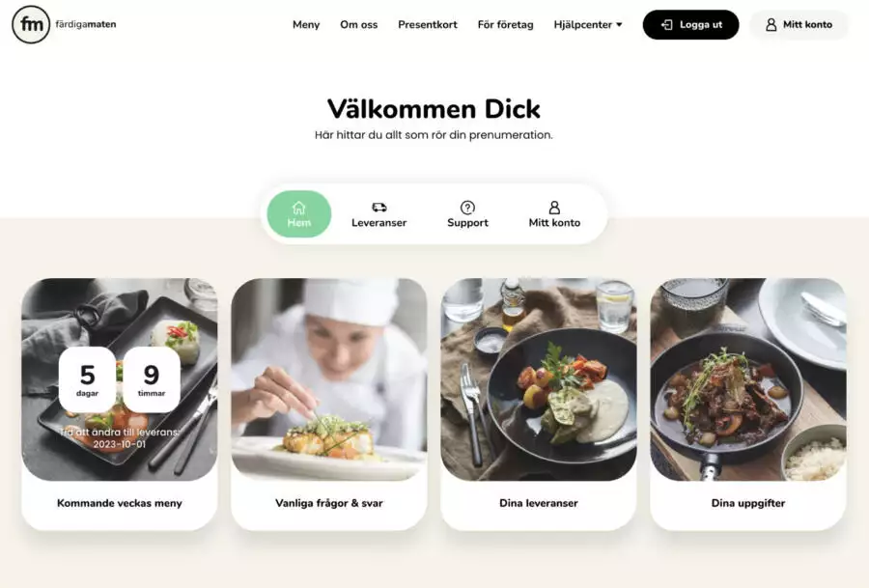Open Vanliga frågor & svar card

pyautogui.click(x=328, y=404)
